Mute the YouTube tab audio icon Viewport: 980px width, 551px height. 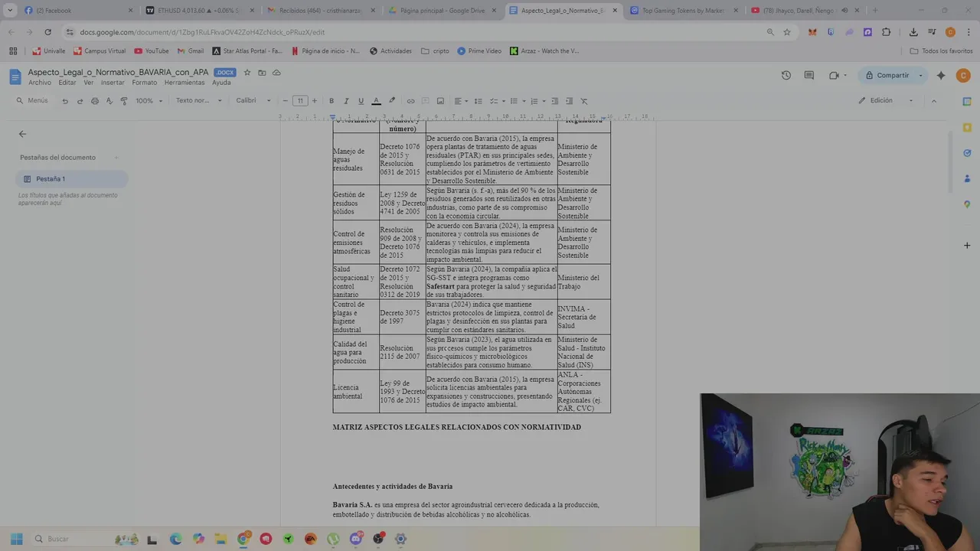[x=845, y=11]
